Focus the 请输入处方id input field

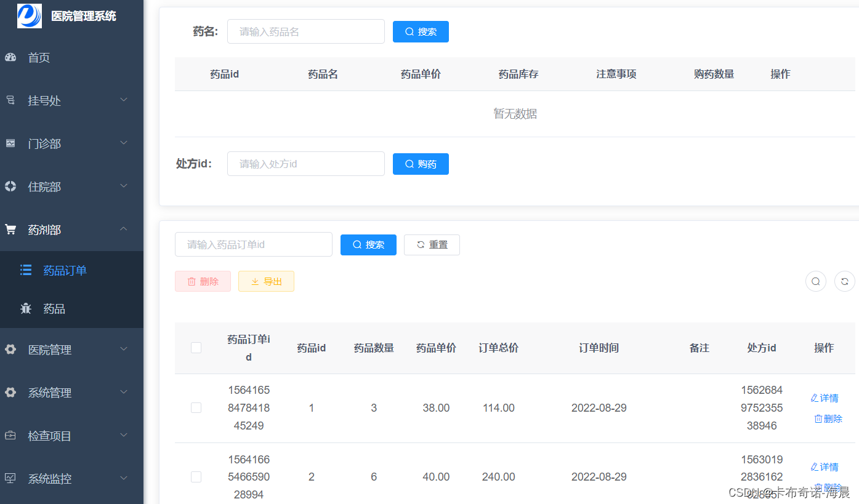306,164
